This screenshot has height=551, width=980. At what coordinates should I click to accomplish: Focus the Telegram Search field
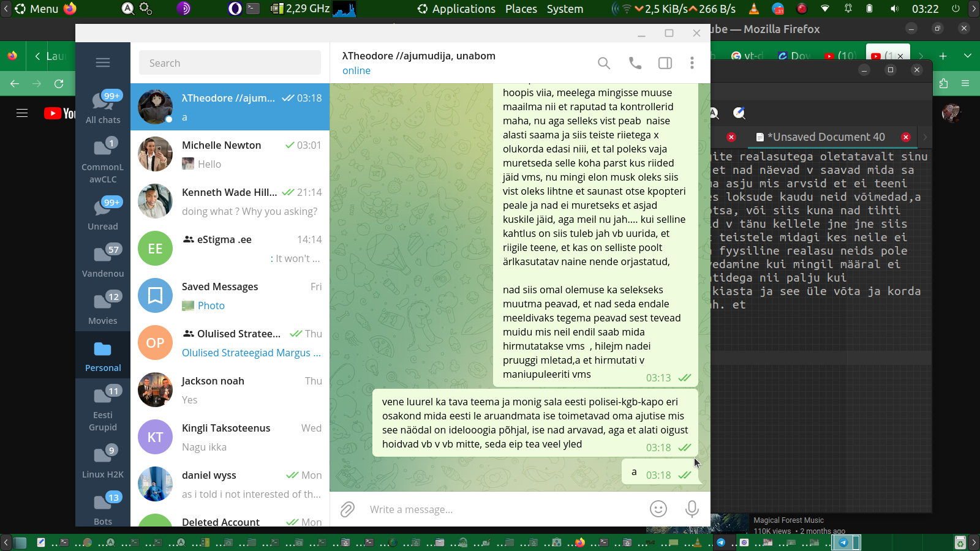(x=230, y=63)
